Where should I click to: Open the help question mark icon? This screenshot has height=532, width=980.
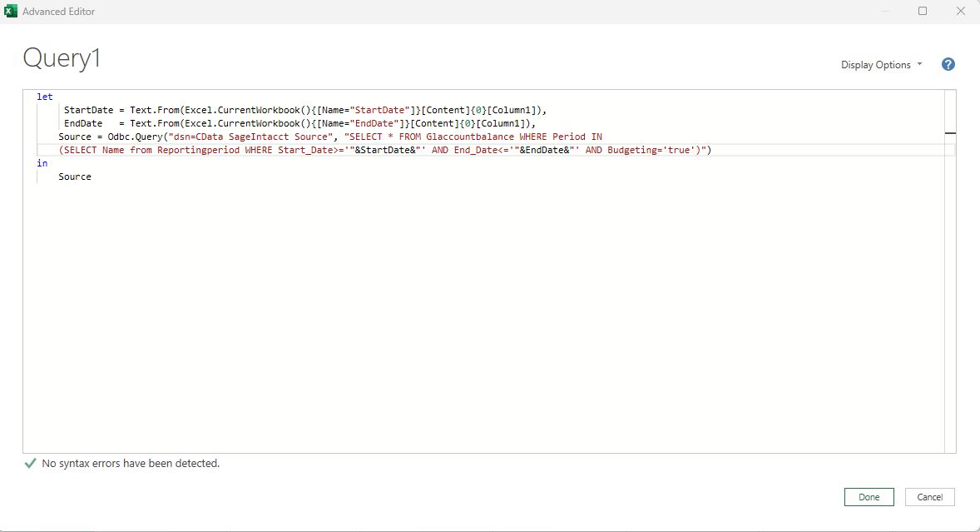coord(948,64)
